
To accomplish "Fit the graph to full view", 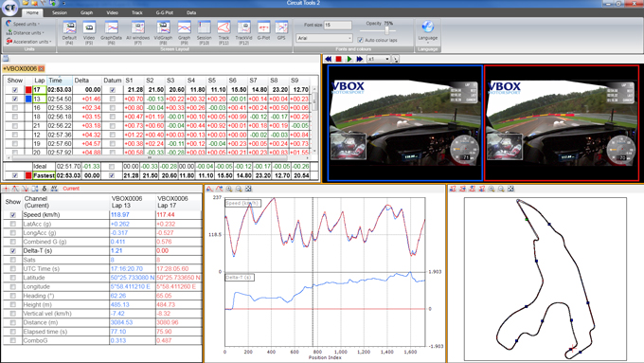I will point(248,190).
